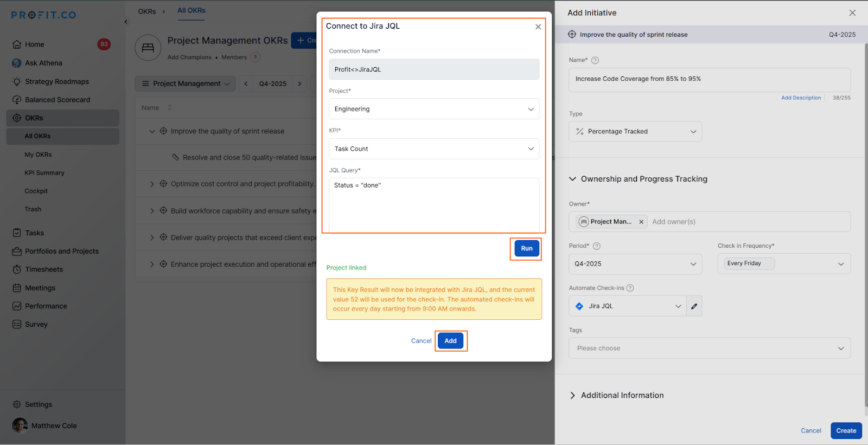Open the Project Management view dropdown
The height and width of the screenshot is (445, 868).
pyautogui.click(x=186, y=83)
